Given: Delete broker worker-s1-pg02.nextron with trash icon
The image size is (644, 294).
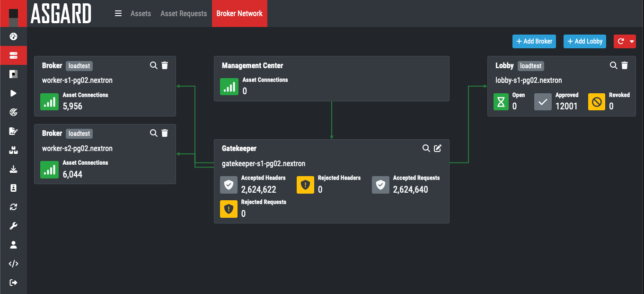Looking at the screenshot, I should pos(165,65).
